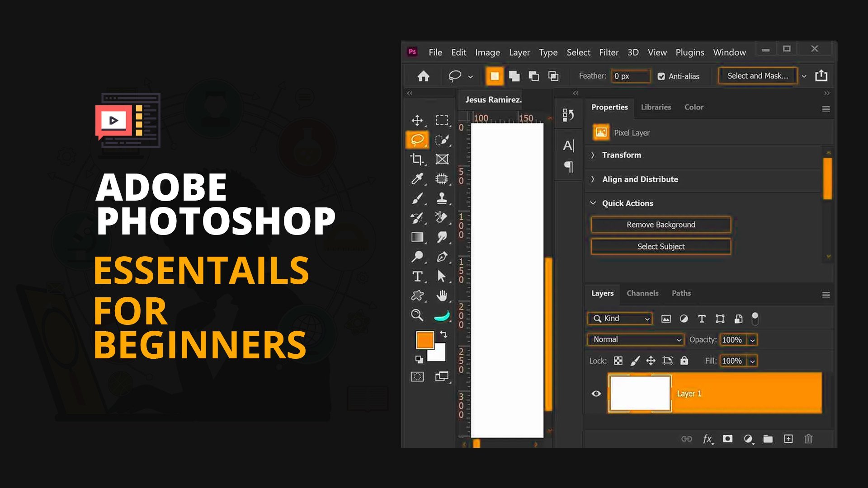Select the Lasso tool
This screenshot has width=868, height=488.
point(417,139)
